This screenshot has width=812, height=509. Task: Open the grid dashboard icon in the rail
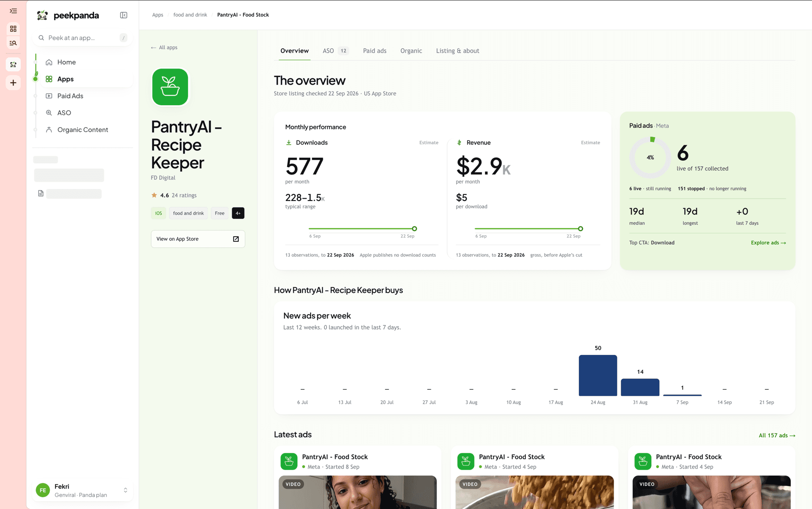click(13, 29)
